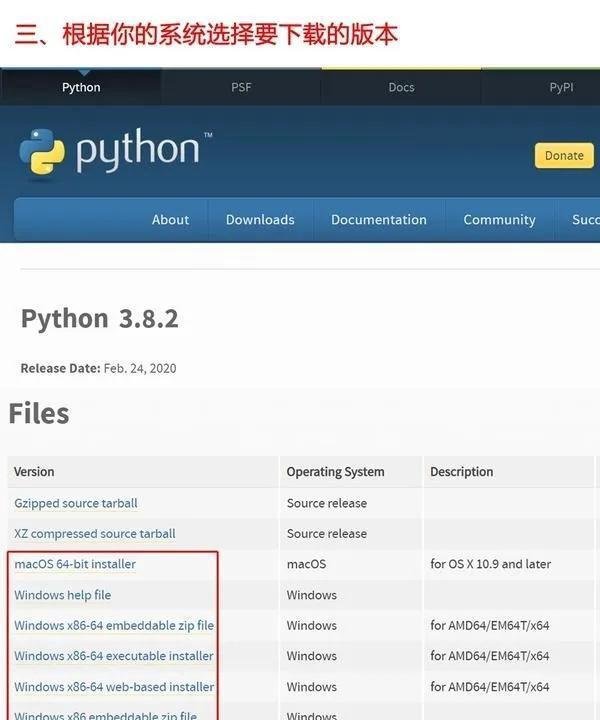Image resolution: width=600 pixels, height=720 pixels.
Task: Open the Python tab in top bar
Action: click(81, 87)
